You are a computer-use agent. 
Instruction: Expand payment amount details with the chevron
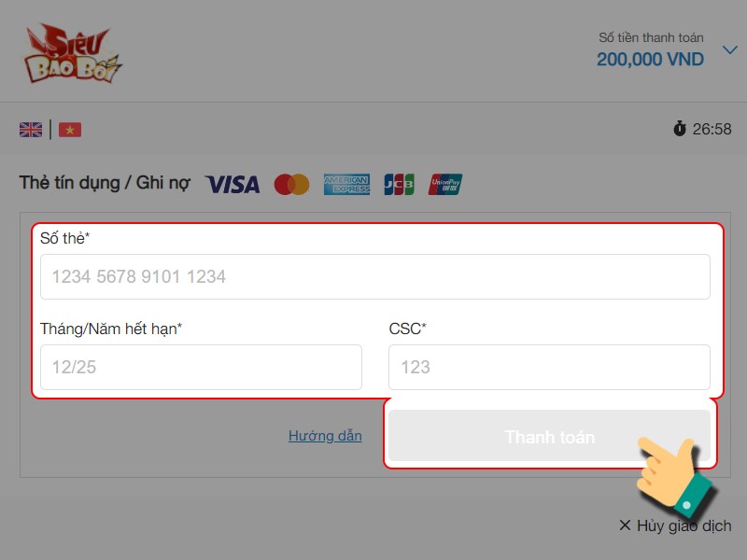[730, 49]
